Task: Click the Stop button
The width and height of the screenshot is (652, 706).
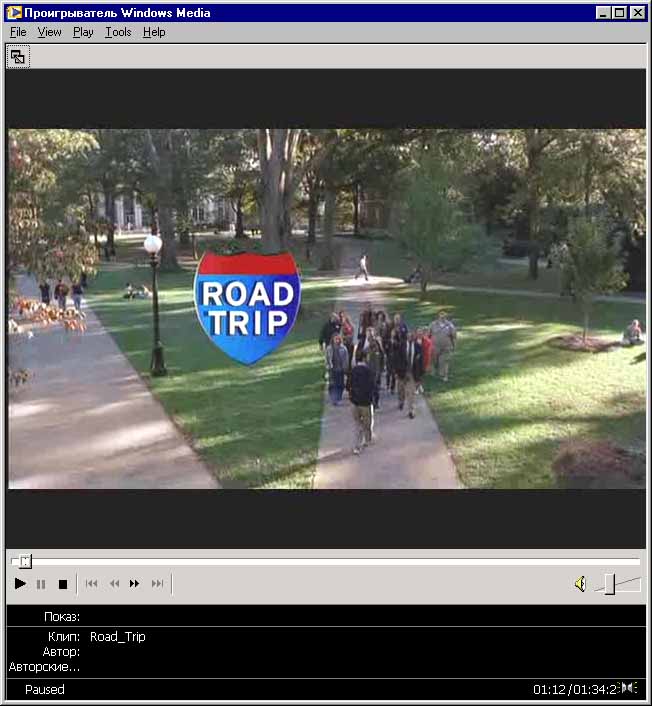Action: tap(63, 584)
